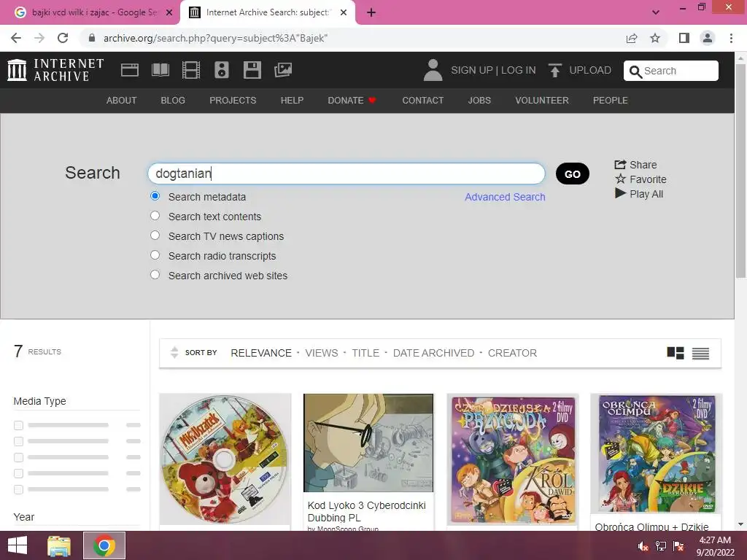
Task: Select Search metadata radio button
Action: [x=155, y=196]
